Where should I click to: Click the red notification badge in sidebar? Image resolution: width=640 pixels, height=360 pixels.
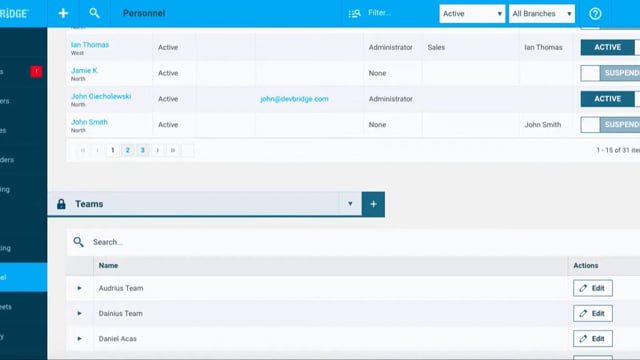click(x=36, y=71)
